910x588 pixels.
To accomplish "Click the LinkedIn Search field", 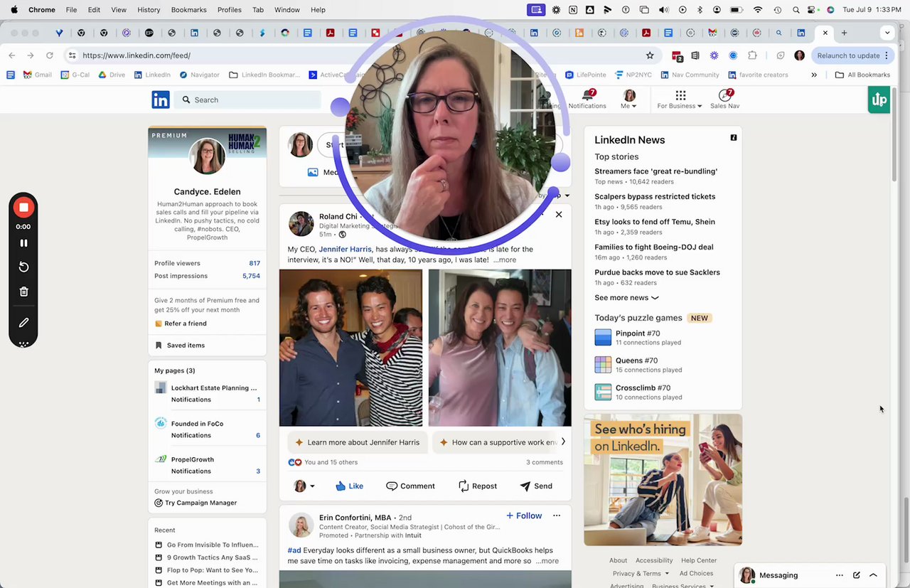I will point(248,100).
